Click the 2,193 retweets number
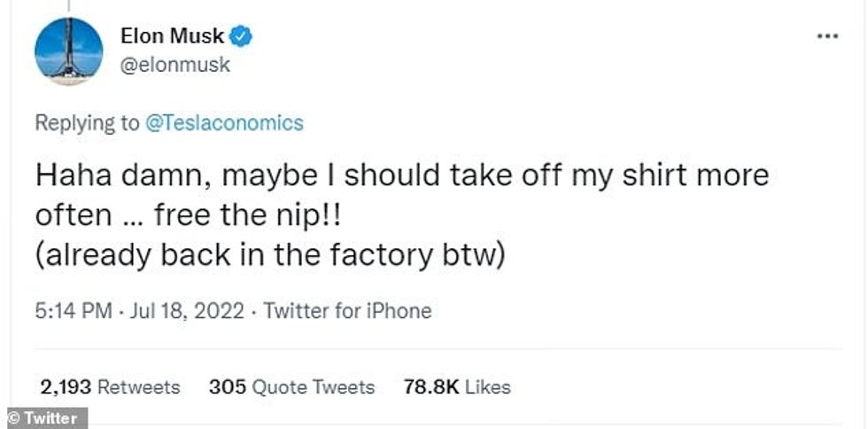The width and height of the screenshot is (868, 429). 65,387
